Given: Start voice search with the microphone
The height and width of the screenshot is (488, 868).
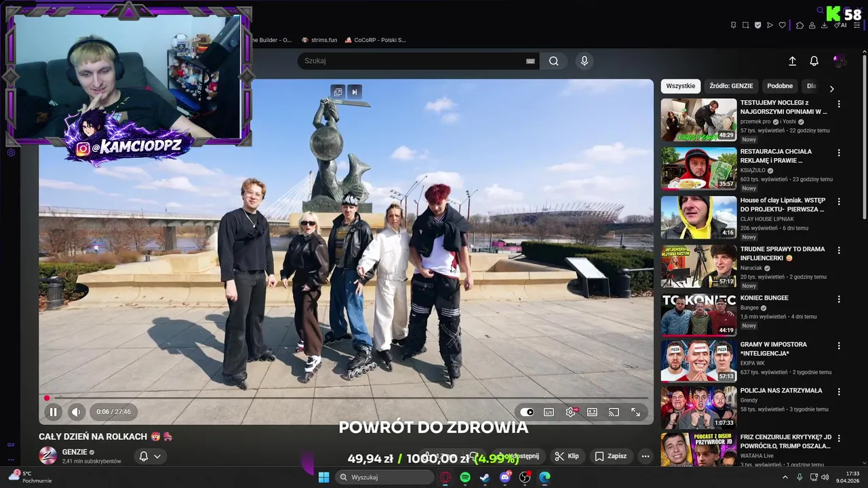Looking at the screenshot, I should pos(585,61).
